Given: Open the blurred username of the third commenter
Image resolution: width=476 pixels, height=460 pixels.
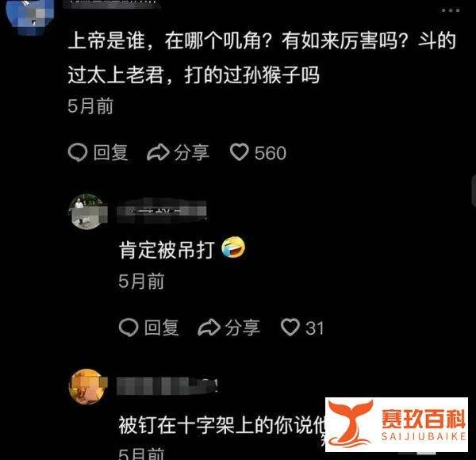Looking at the screenshot, I should pyautogui.click(x=167, y=386).
